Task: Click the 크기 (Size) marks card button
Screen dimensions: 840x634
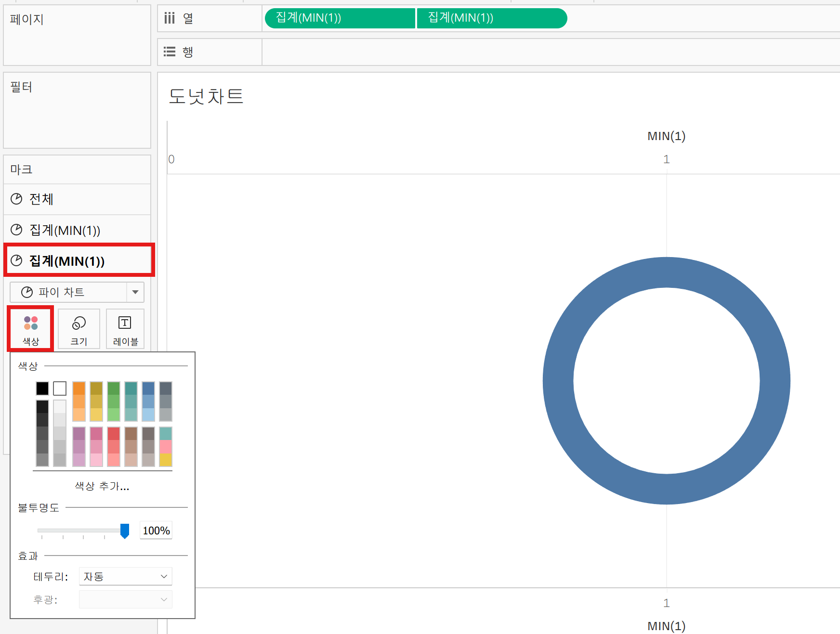Action: [x=79, y=329]
